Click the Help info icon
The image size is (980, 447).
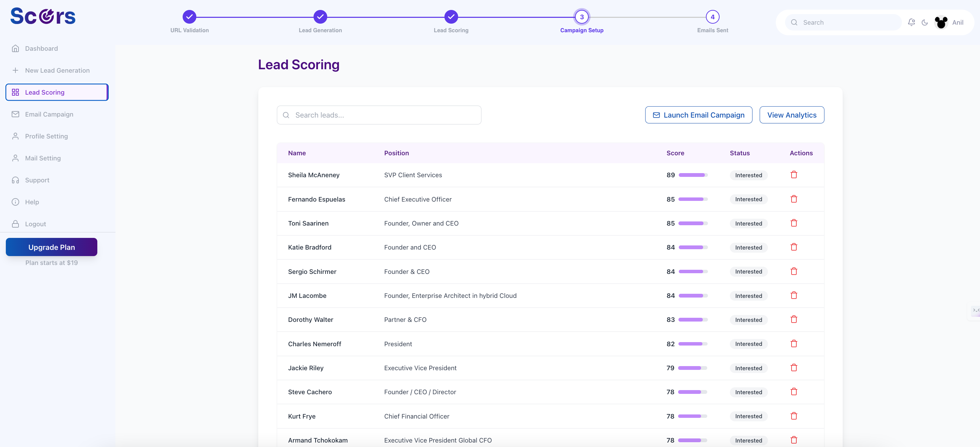tap(15, 202)
